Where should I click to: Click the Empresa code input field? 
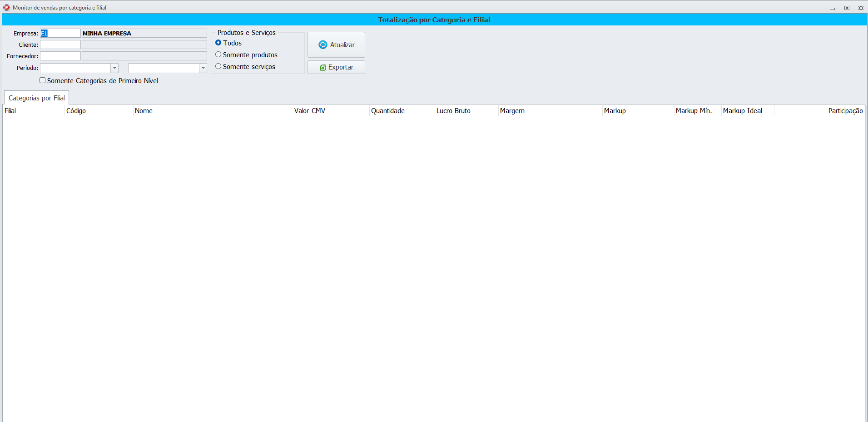60,33
